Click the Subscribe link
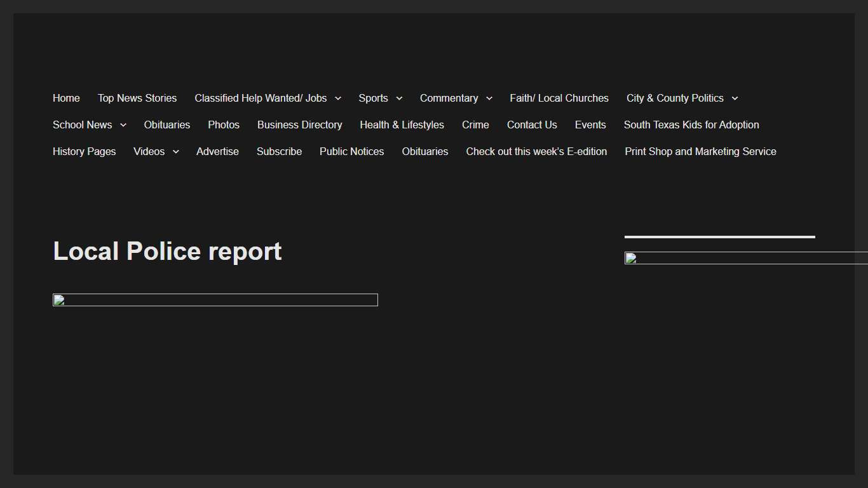868x488 pixels. 279,152
